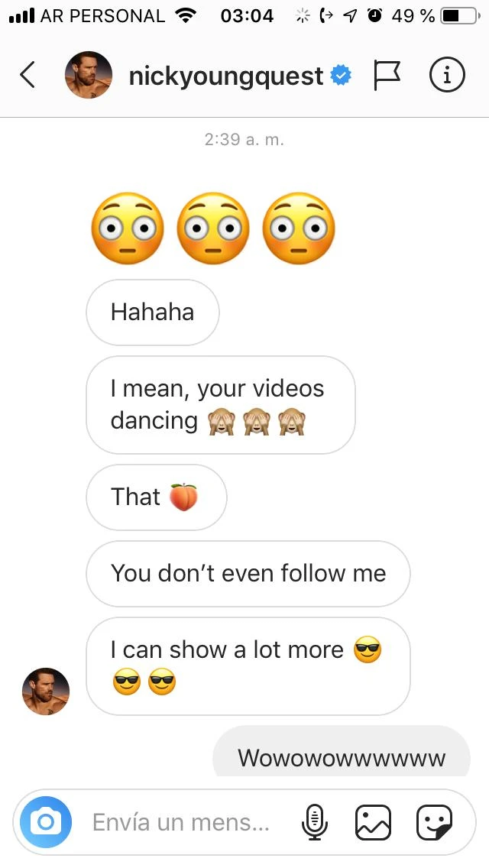
Task: Tap the flag icon in header
Action: [387, 75]
